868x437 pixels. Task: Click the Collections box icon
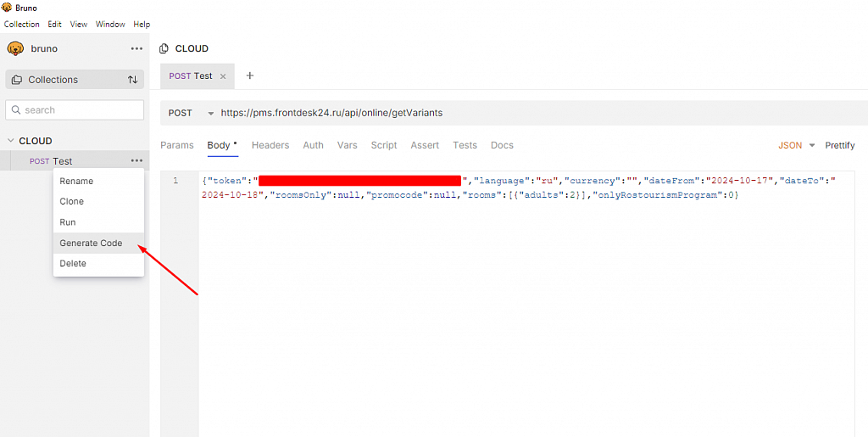17,80
